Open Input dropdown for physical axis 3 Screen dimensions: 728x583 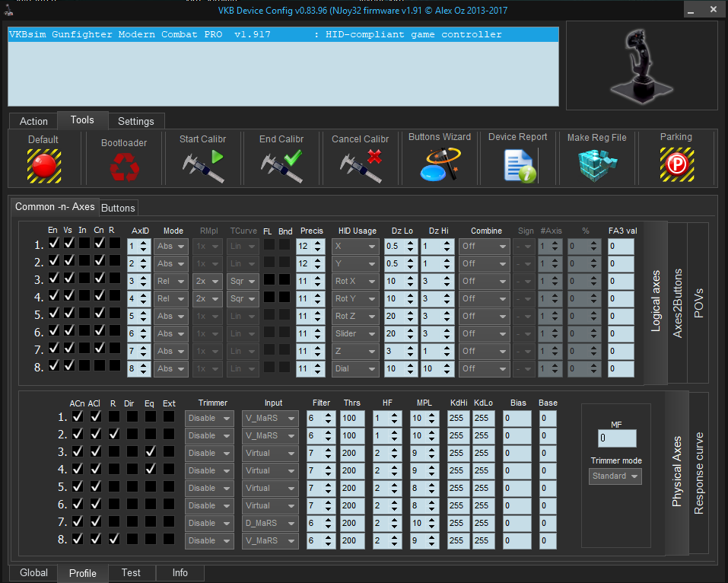(x=270, y=453)
